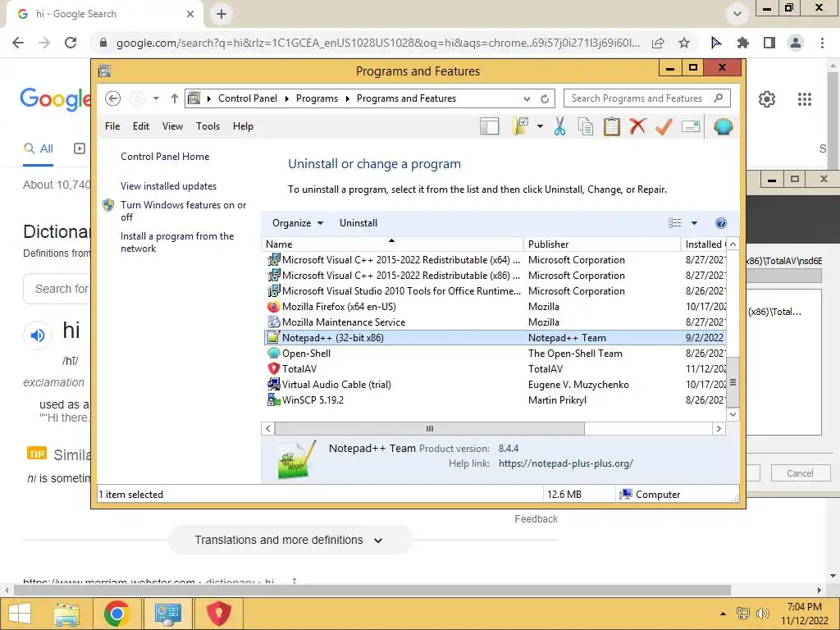Click the Search Programs and Features field
This screenshot has width=840, height=630.
[646, 98]
